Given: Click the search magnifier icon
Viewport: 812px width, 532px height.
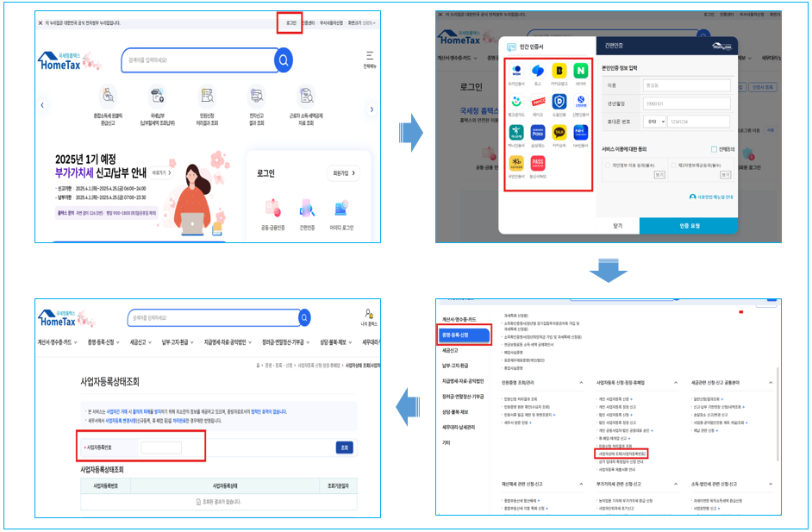Looking at the screenshot, I should 284,59.
